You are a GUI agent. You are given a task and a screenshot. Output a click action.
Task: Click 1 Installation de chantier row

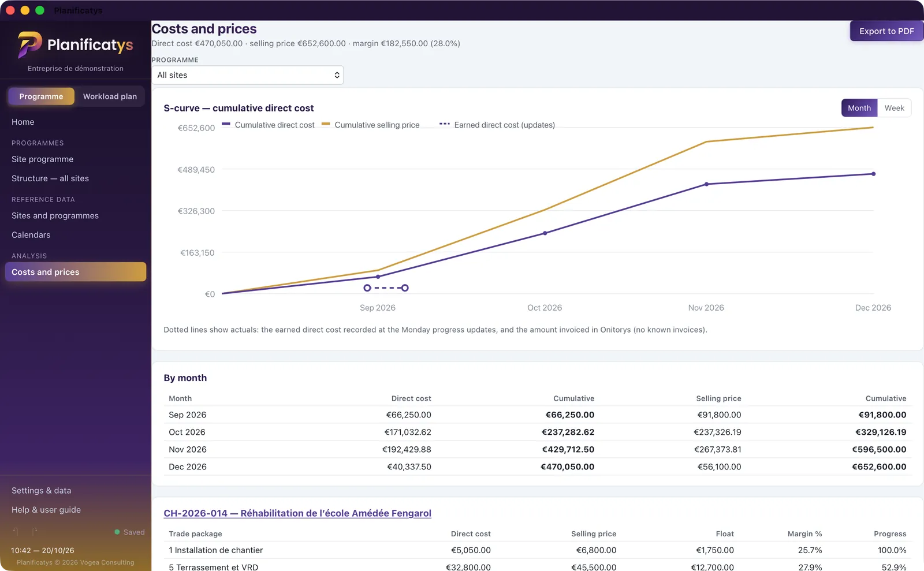tap(537, 550)
